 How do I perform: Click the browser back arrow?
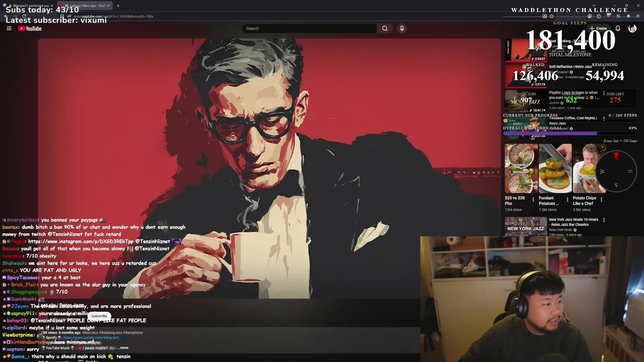[x=5, y=16]
